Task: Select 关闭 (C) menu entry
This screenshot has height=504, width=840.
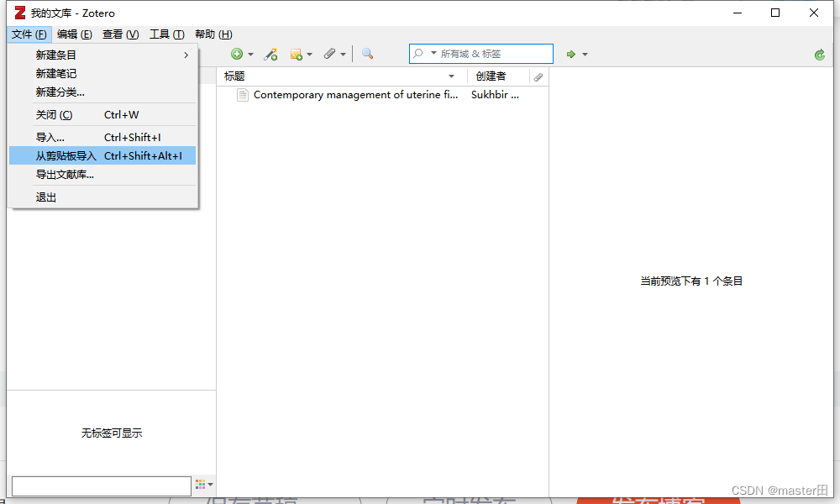Action: click(102, 114)
